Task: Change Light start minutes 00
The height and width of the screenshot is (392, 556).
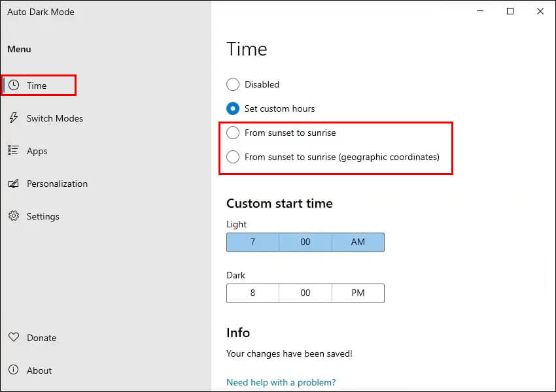Action: click(x=305, y=242)
